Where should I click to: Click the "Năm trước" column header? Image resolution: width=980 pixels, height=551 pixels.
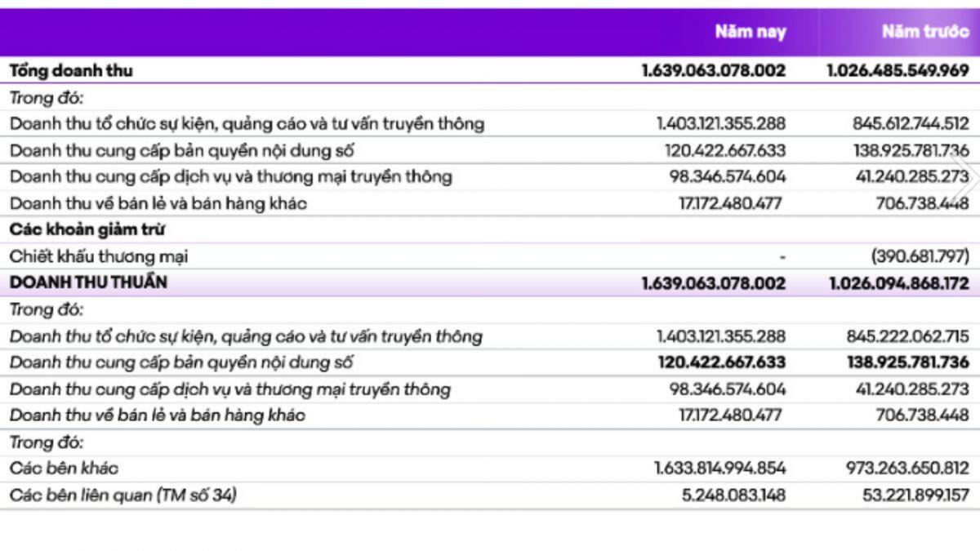coord(925,32)
